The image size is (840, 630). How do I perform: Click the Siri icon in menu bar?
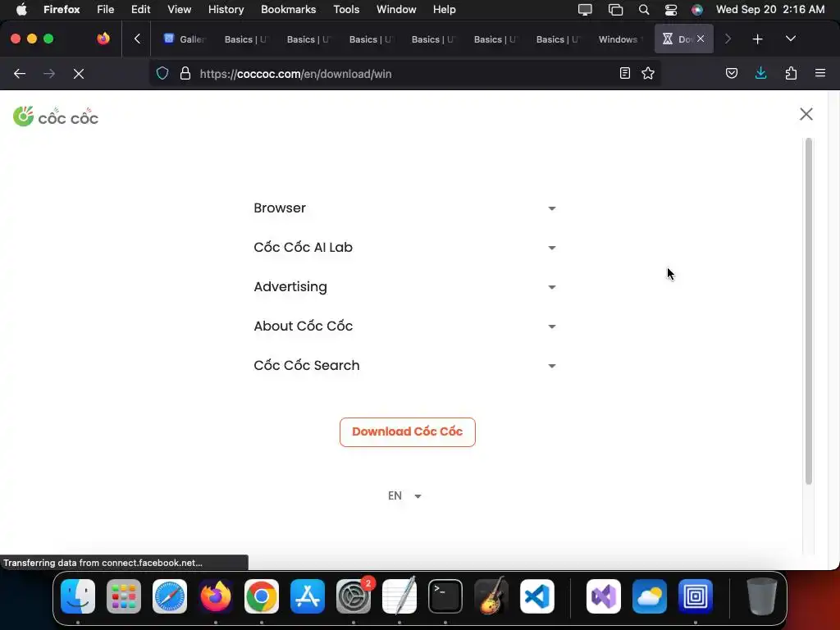(697, 10)
